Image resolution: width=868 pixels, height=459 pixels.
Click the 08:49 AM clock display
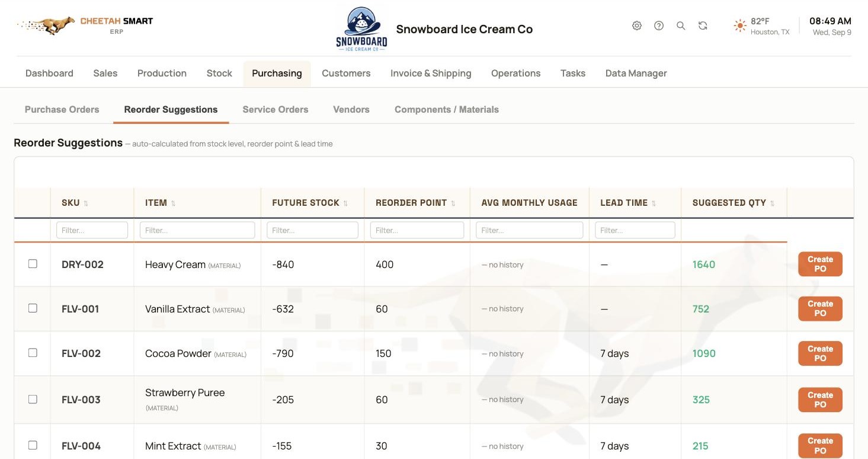tap(830, 21)
